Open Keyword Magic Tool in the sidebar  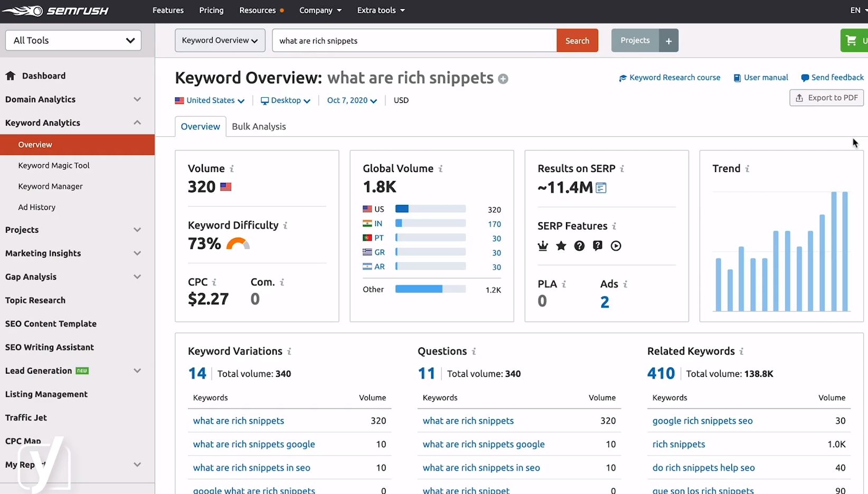54,165
